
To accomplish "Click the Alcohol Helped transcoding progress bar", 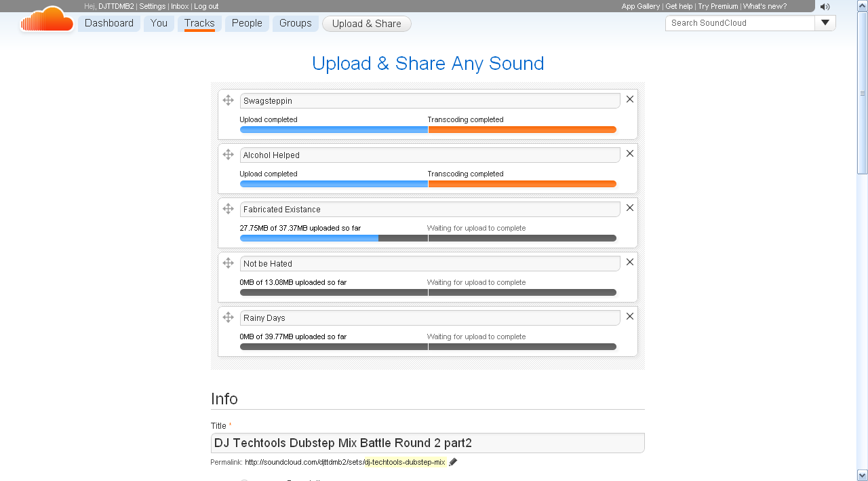I will [522, 184].
